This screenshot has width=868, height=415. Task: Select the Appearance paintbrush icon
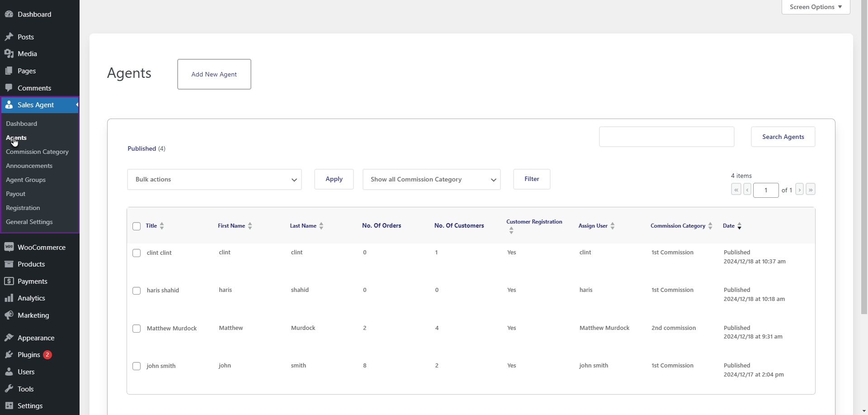click(x=9, y=338)
